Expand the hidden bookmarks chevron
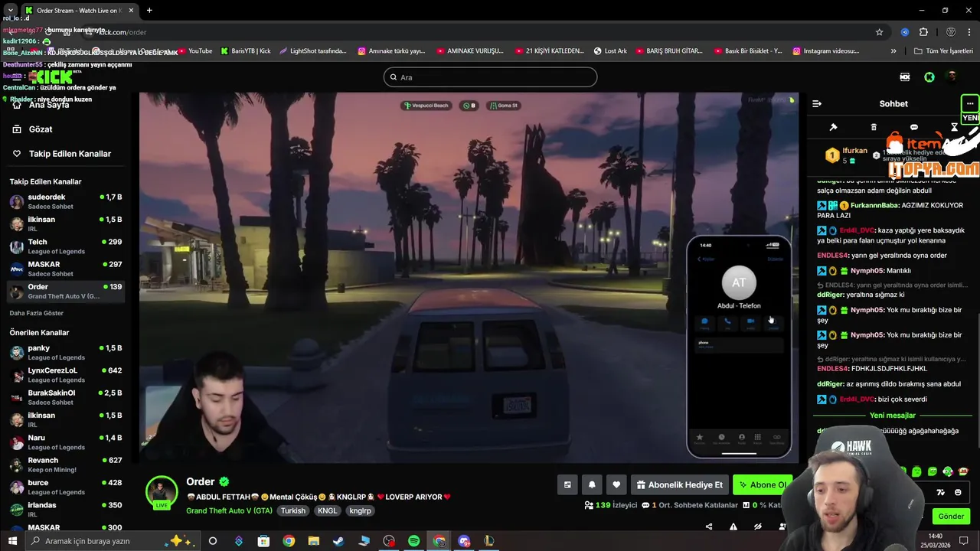This screenshot has height=551, width=980. click(x=893, y=51)
